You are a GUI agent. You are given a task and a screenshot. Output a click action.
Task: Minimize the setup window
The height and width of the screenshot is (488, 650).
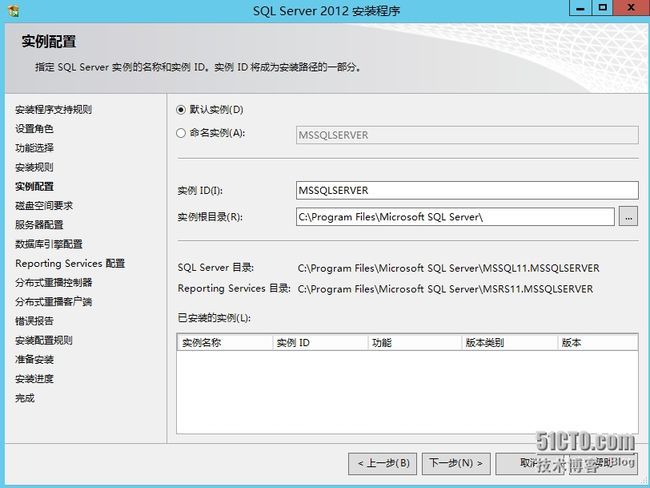coord(580,8)
